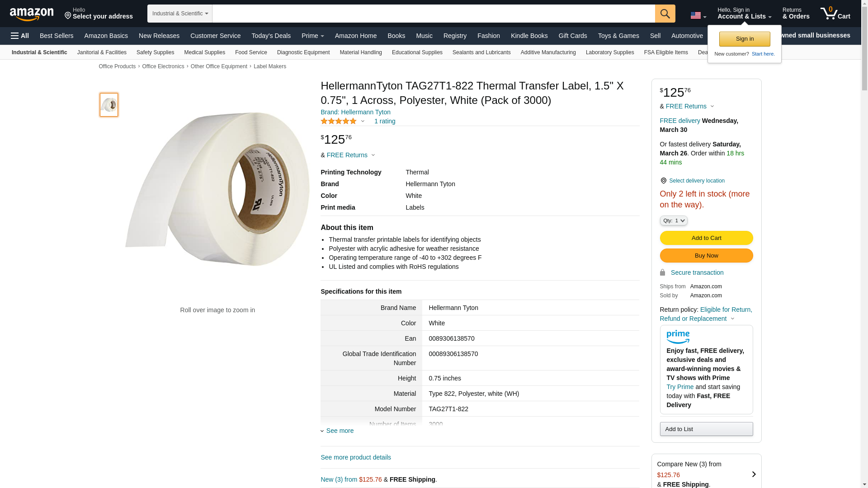
Task: Open the shopping cart icon
Action: [835, 14]
